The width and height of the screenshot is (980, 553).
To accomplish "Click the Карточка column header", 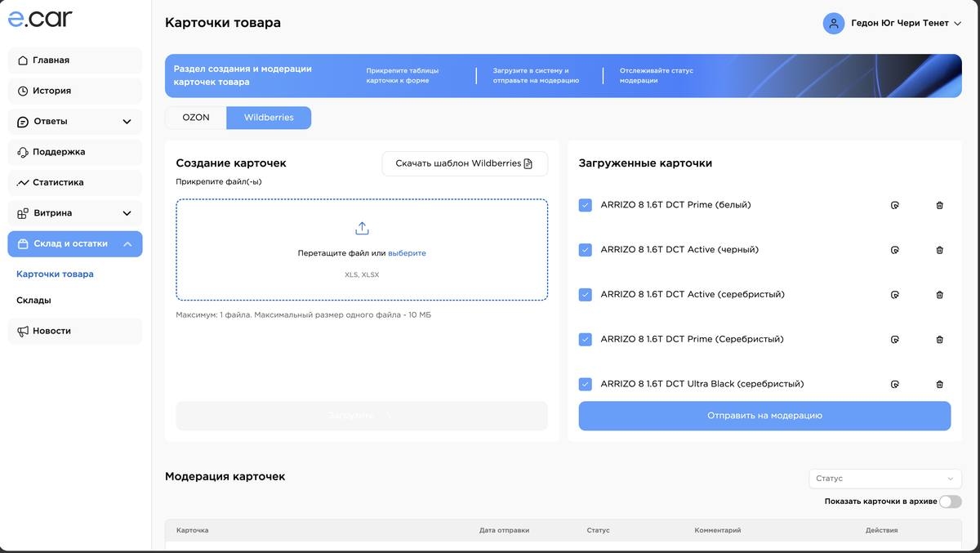I will [193, 530].
